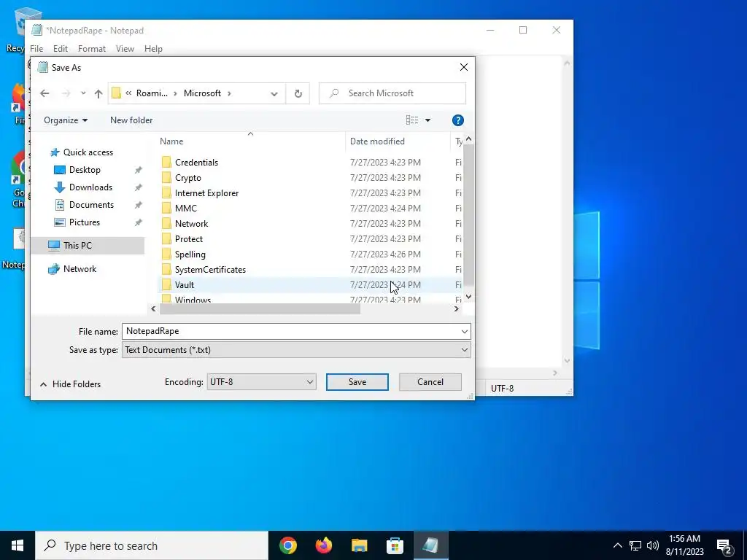Select the SystemCertificates folder icon
Image resolution: width=747 pixels, height=560 pixels.
166,270
